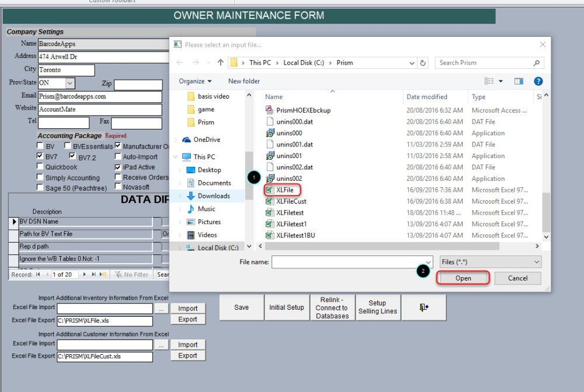Viewport: 584px width, 392px height.
Task: Expand the Downloads tree node
Action: pyautogui.click(x=180, y=196)
